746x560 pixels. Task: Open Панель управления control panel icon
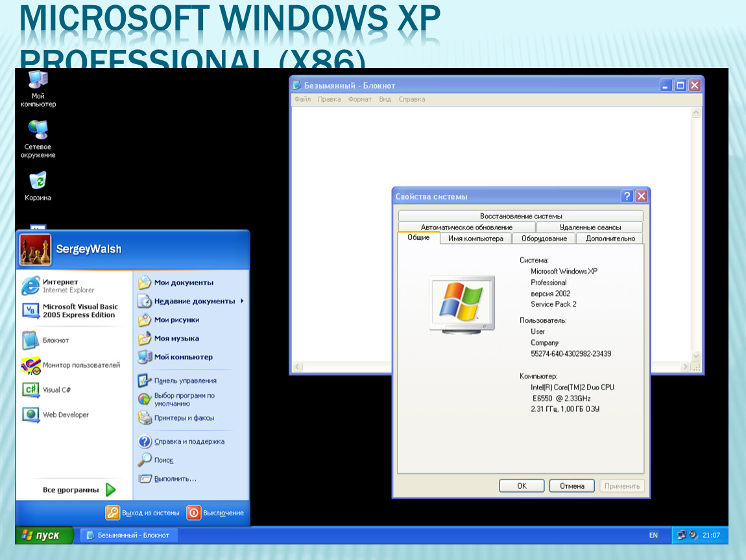coord(145,380)
